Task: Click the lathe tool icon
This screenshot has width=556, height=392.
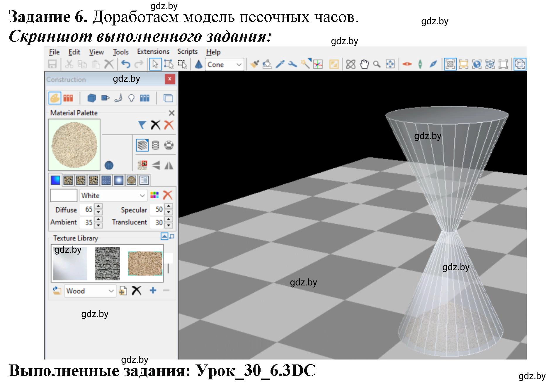Action: point(118,98)
